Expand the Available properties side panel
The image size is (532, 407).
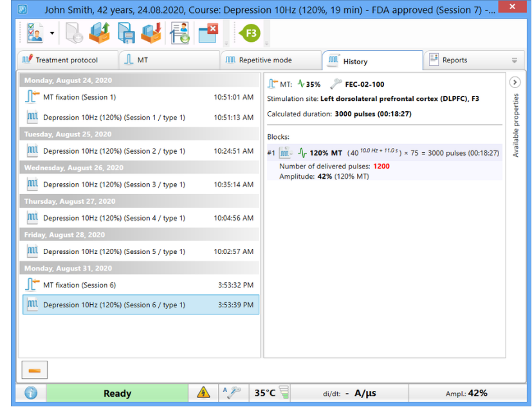pos(515,83)
